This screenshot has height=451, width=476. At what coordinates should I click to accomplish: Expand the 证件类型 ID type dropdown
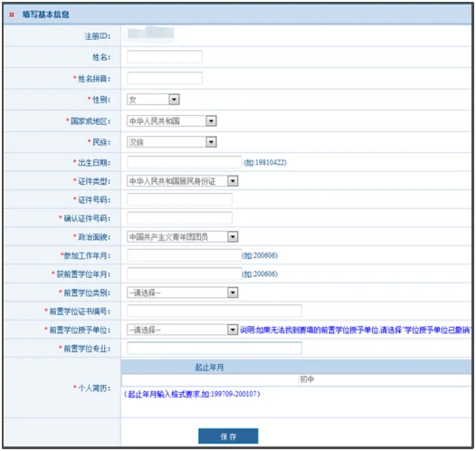[x=183, y=181]
